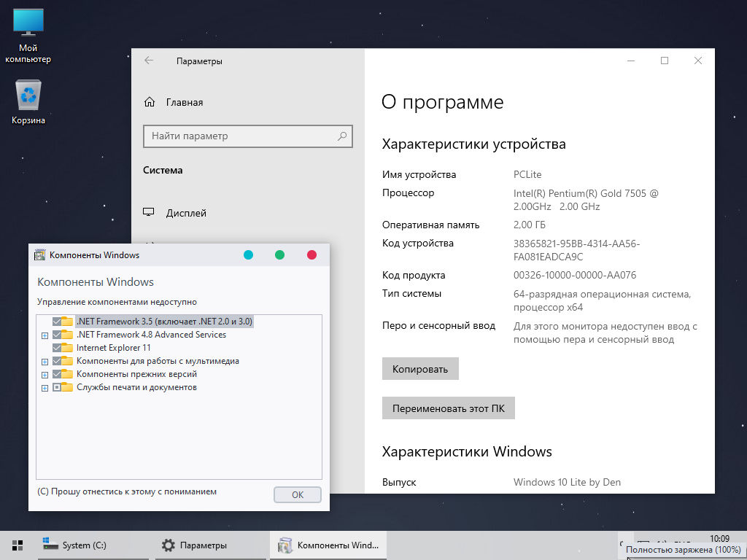Click product code 00326-10000-00000-AA076
This screenshot has height=560, width=747.
tap(575, 275)
